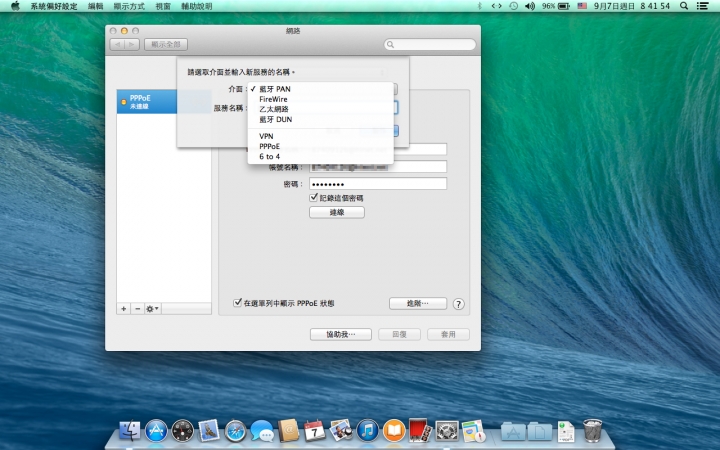Launch App Store from the Dock
720x450 pixels.
click(156, 431)
